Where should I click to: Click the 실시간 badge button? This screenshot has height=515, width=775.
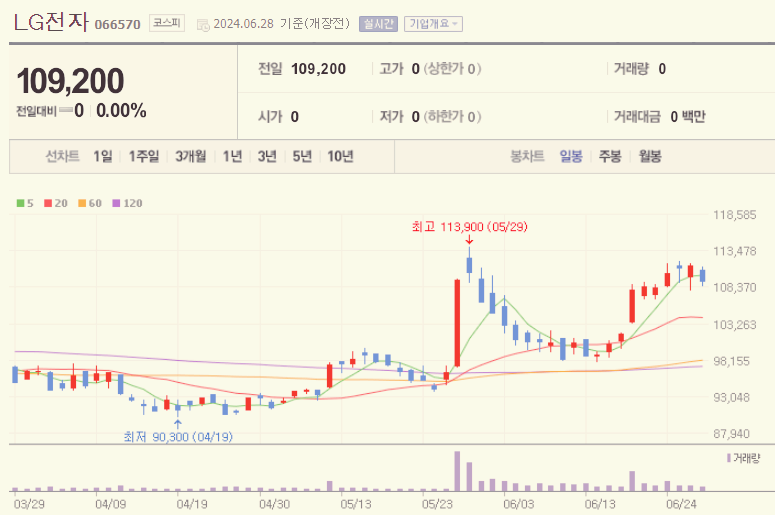(x=378, y=24)
